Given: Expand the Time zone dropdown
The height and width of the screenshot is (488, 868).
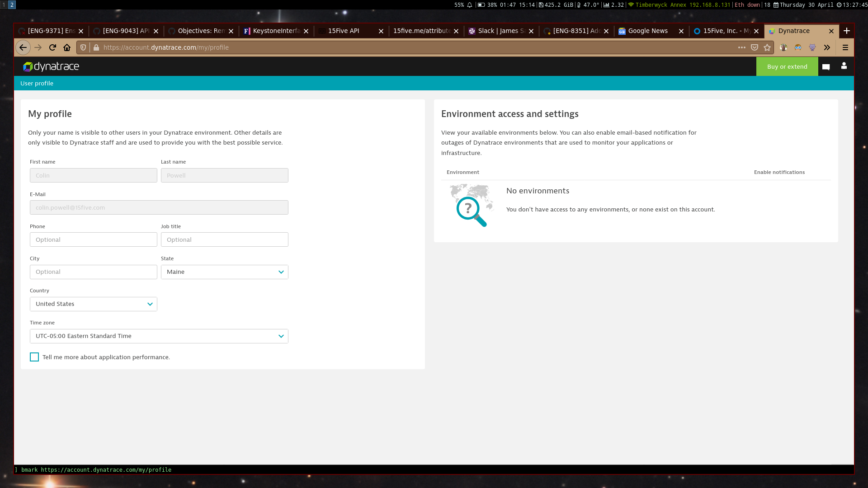Looking at the screenshot, I should tap(159, 336).
